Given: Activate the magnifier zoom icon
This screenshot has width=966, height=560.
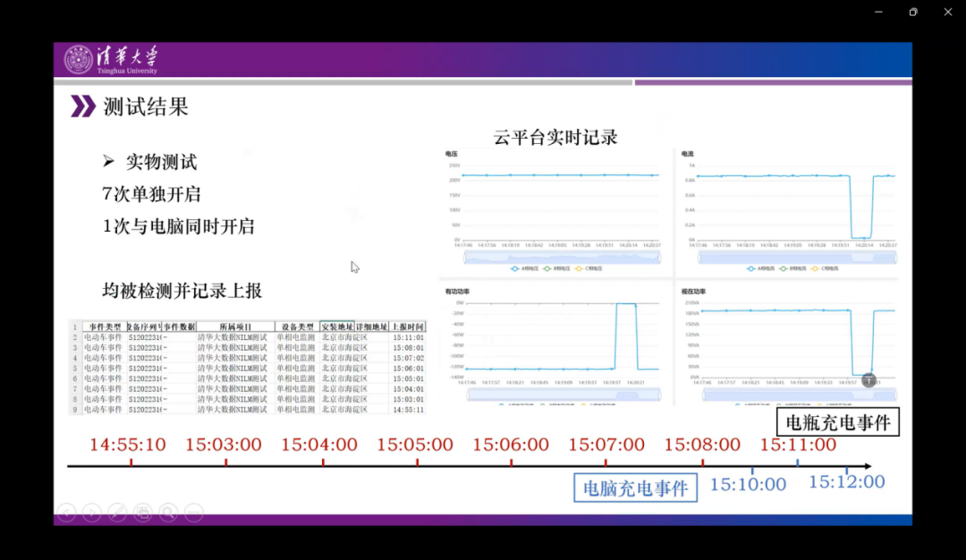Looking at the screenshot, I should point(168,513).
